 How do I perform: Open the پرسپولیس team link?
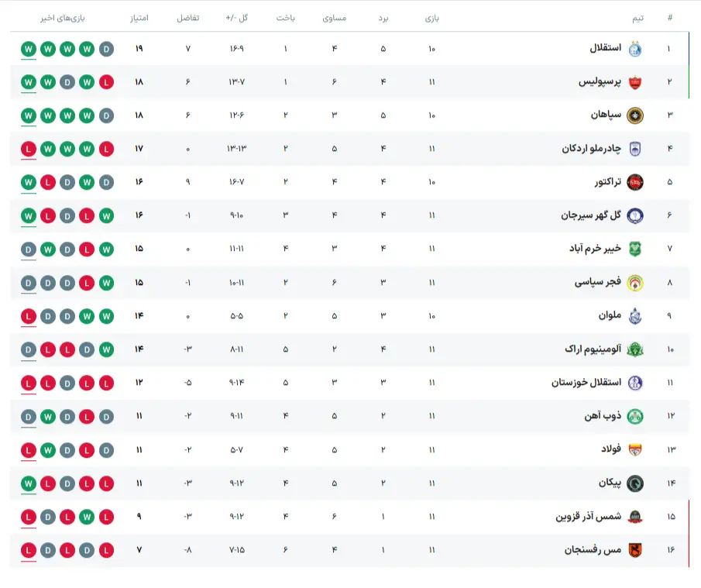(600, 81)
